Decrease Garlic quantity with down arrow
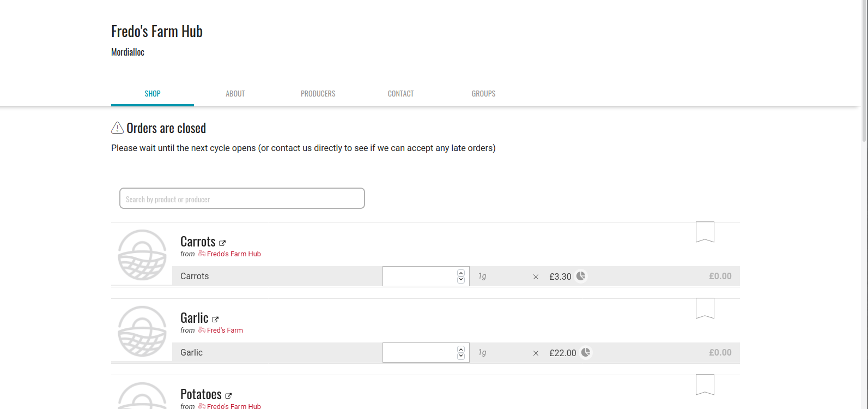Image resolution: width=868 pixels, height=409 pixels. (461, 356)
